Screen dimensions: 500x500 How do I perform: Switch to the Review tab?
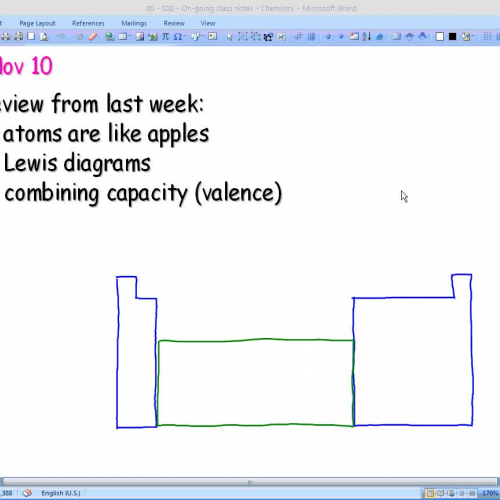click(174, 23)
